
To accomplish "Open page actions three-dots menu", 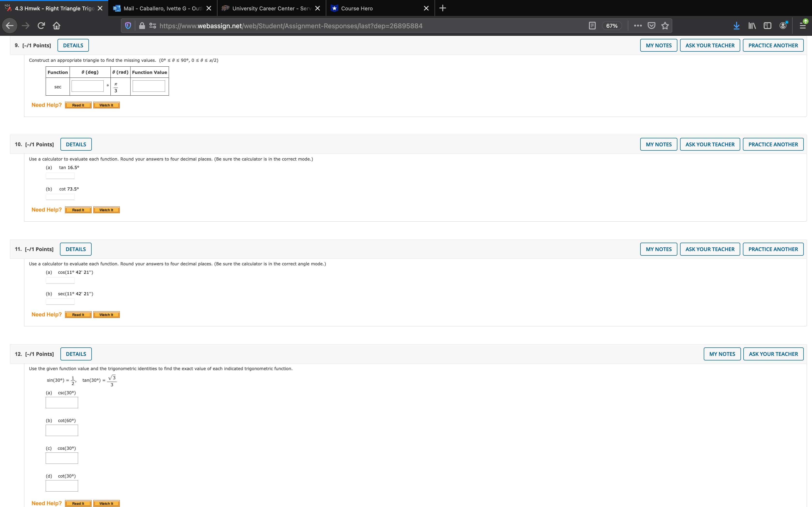I will click(638, 26).
